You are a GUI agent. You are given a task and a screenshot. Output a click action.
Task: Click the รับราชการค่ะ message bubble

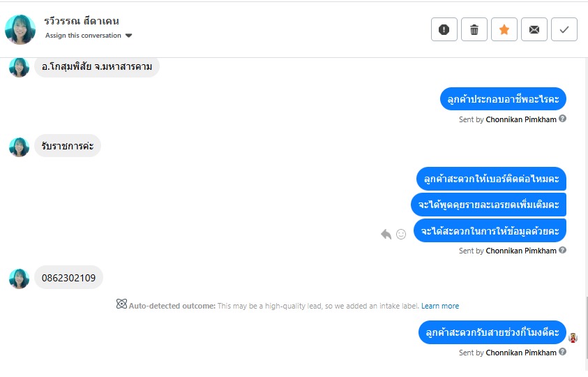click(68, 146)
